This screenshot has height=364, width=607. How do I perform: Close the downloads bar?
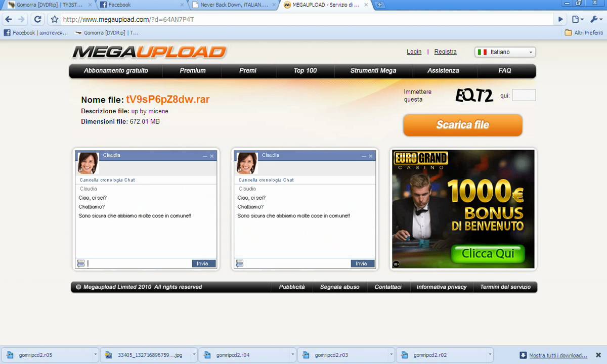coord(598,355)
